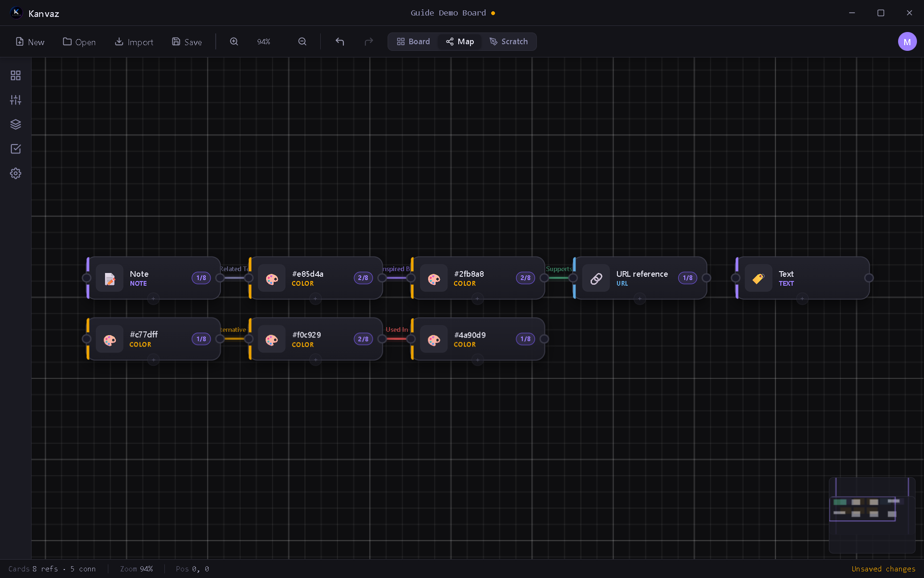This screenshot has height=578, width=924.
Task: Select the Used In connection label
Action: tap(397, 329)
